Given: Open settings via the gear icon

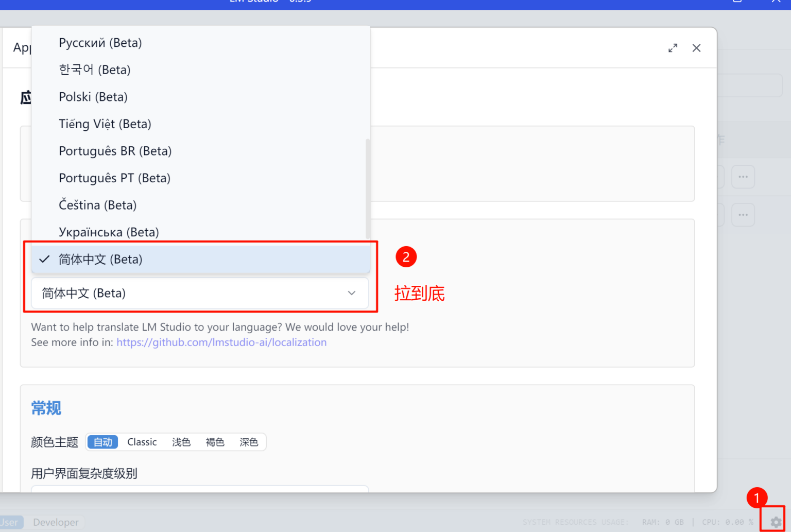Looking at the screenshot, I should coord(776,522).
